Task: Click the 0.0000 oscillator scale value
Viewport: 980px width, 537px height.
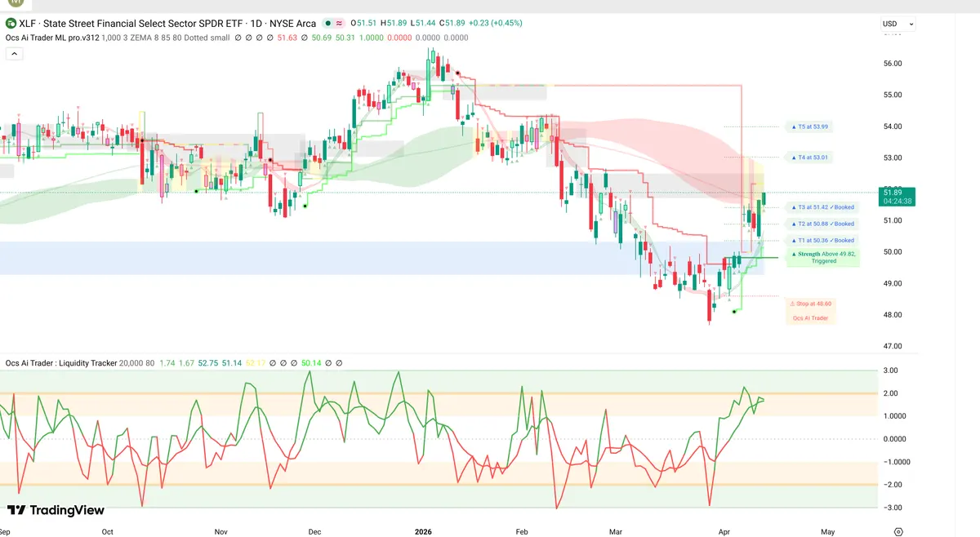Action: coord(893,439)
